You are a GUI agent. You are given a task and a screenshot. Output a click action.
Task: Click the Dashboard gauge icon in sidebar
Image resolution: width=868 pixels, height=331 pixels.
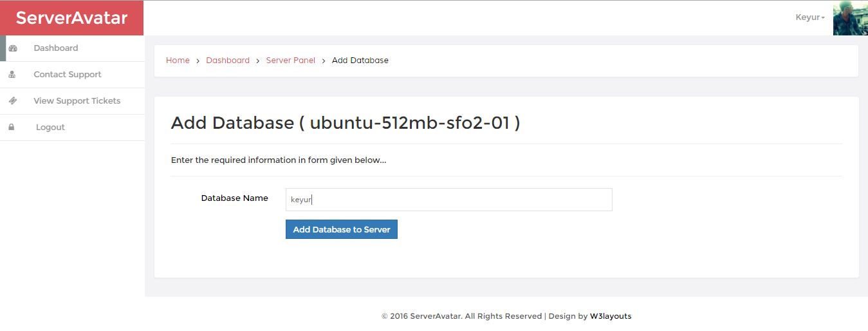pos(13,48)
